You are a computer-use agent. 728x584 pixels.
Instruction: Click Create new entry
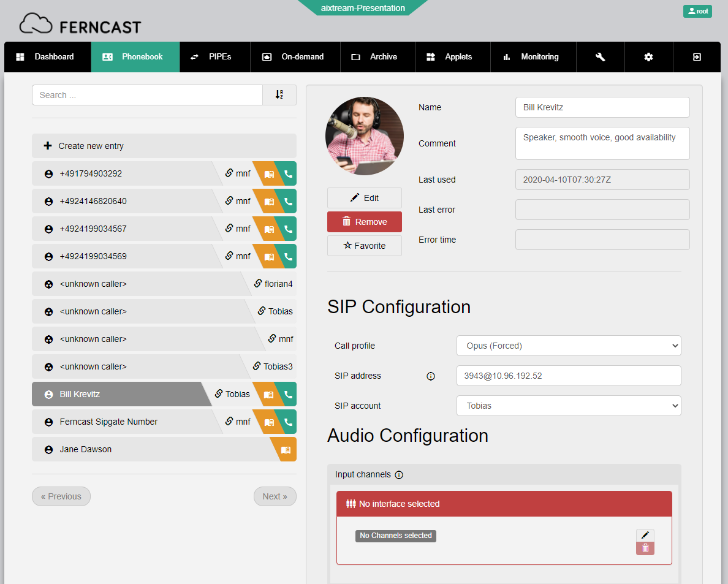point(164,146)
